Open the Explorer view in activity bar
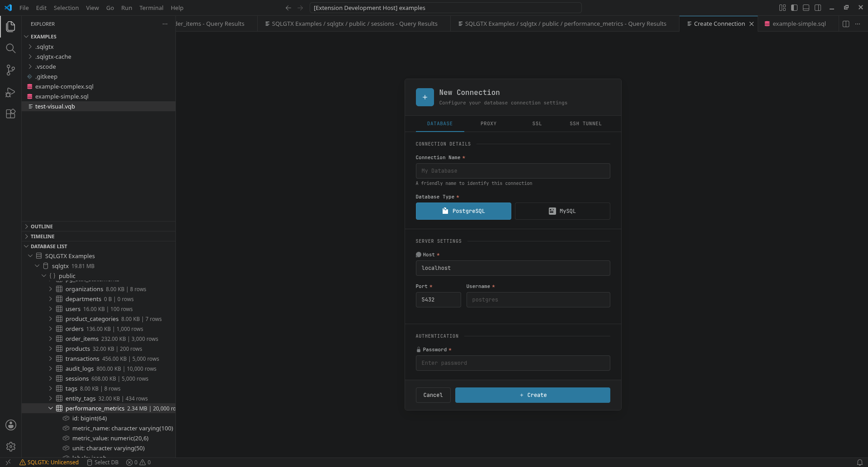 pos(11,27)
